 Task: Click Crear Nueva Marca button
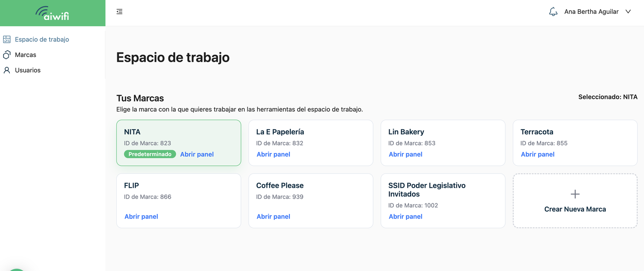tap(575, 209)
